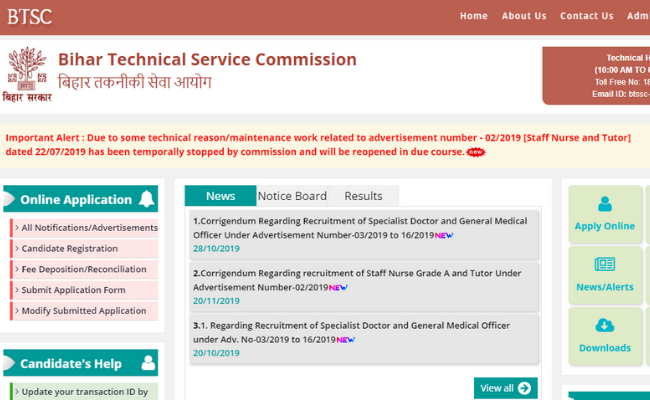Open Modify Submitted Application link
This screenshot has height=400, width=650.
[x=83, y=311]
